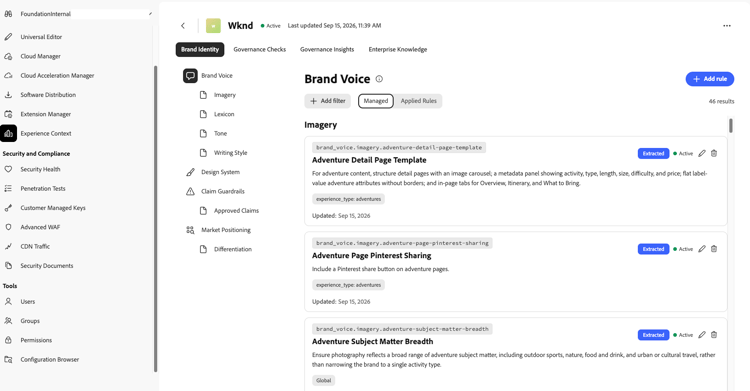This screenshot has width=750, height=391.
Task: Open Users under Tools
Action: (x=27, y=302)
